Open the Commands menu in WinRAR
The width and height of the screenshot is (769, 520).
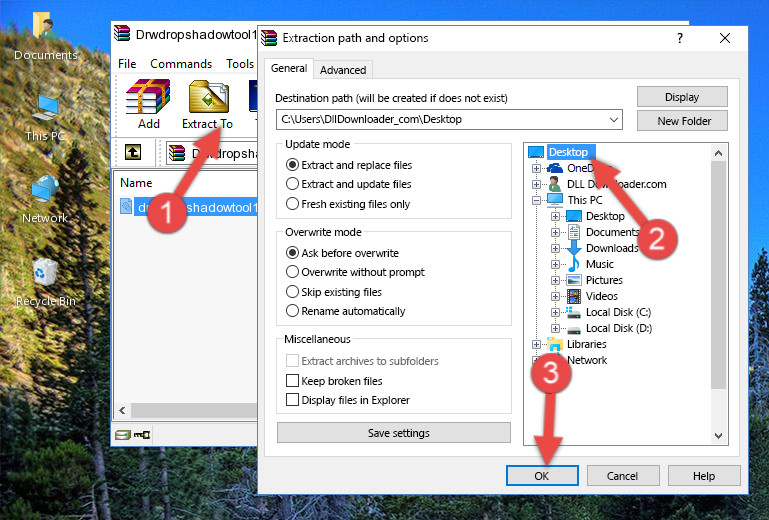(x=181, y=64)
